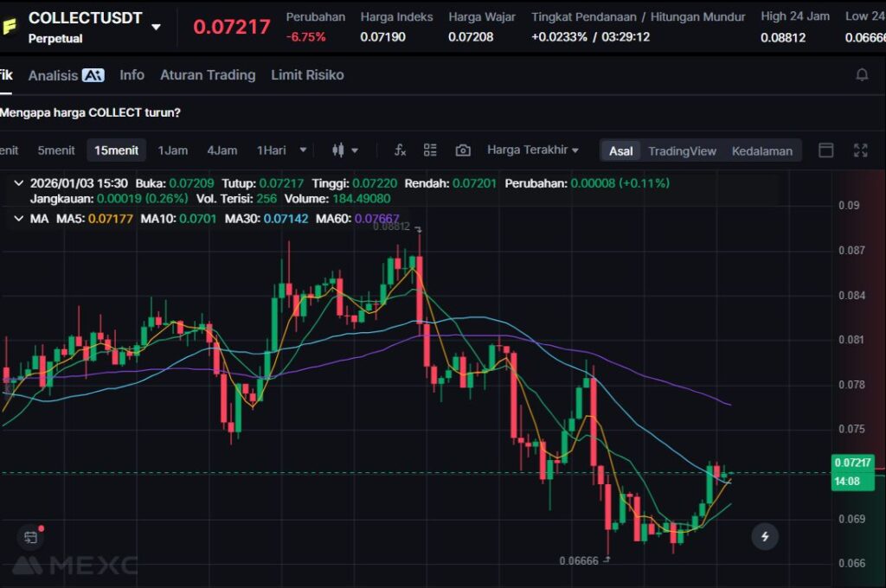Take a chart snapshot with camera icon

click(x=463, y=150)
